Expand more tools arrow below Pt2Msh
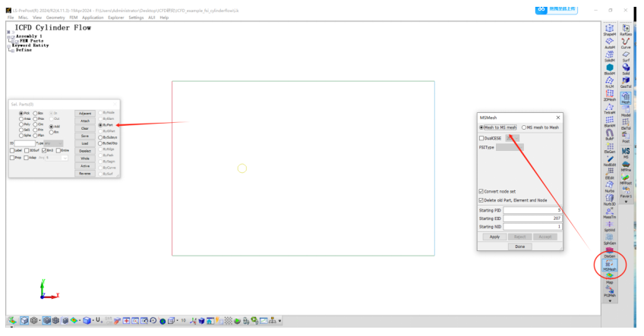Viewport: 644px width, 336px height. pyautogui.click(x=610, y=300)
